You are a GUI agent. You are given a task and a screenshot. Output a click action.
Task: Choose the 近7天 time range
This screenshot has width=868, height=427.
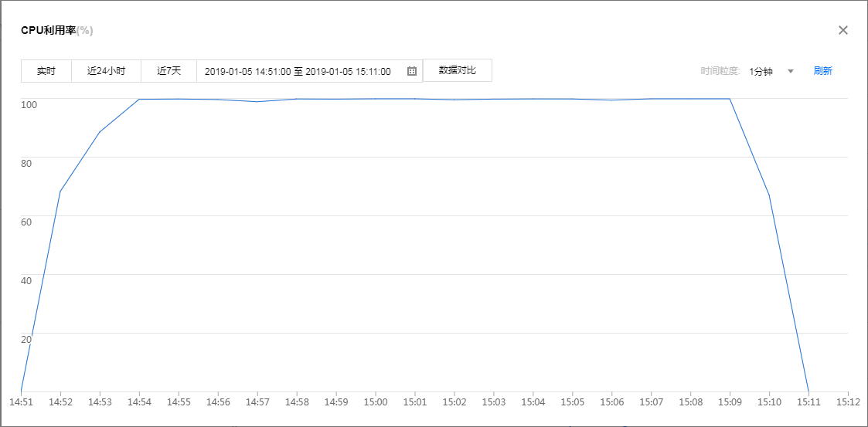(168, 71)
